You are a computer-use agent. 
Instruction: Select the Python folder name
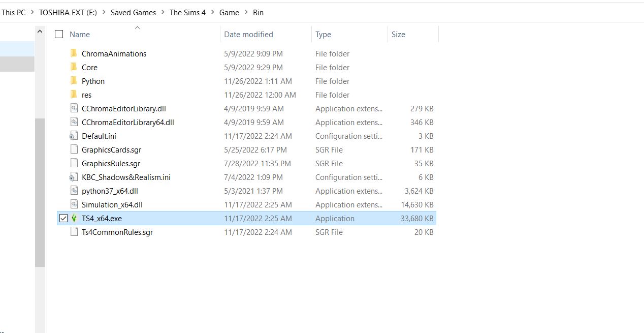(93, 81)
